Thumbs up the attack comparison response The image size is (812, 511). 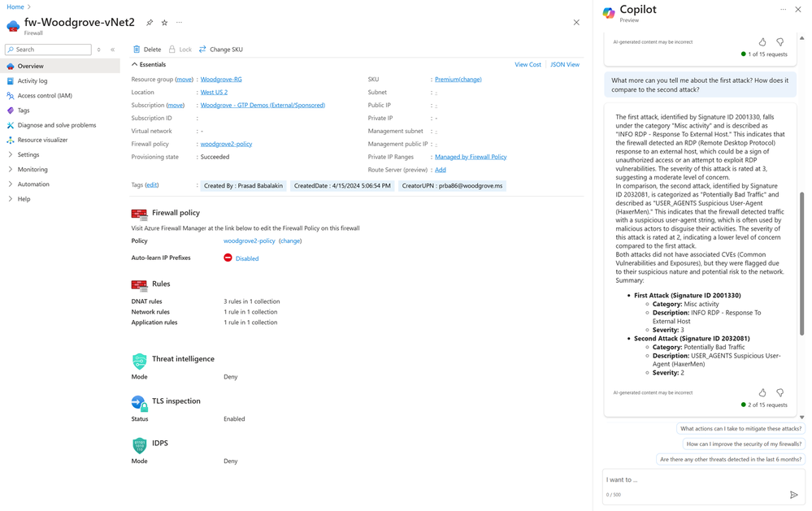[x=762, y=392]
